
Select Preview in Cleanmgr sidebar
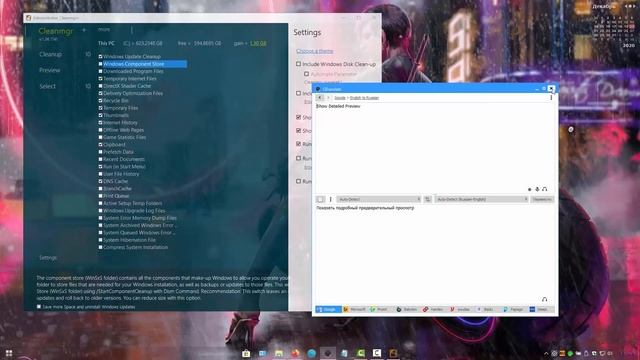pos(49,70)
